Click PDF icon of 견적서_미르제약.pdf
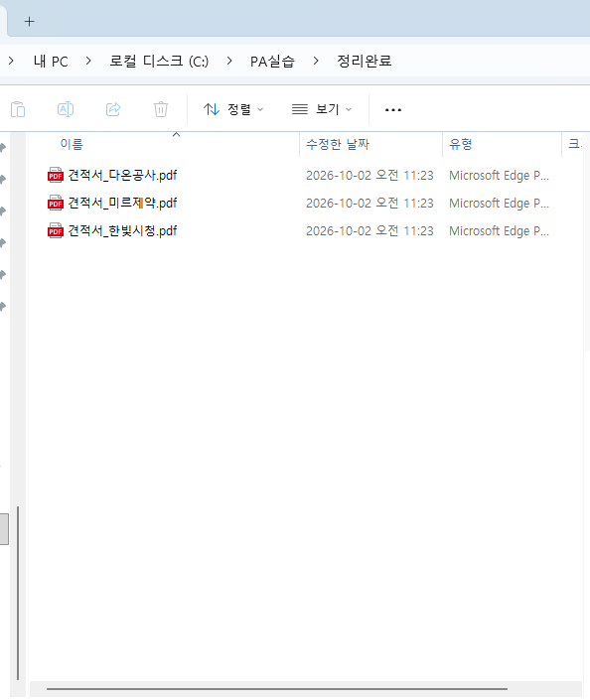Screen dimensions: 590x700 (x=56, y=203)
